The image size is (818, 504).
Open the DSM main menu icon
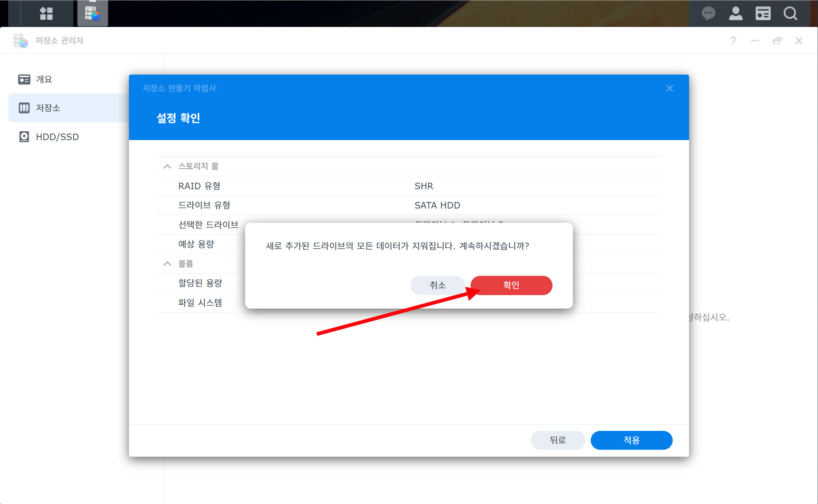[x=46, y=13]
